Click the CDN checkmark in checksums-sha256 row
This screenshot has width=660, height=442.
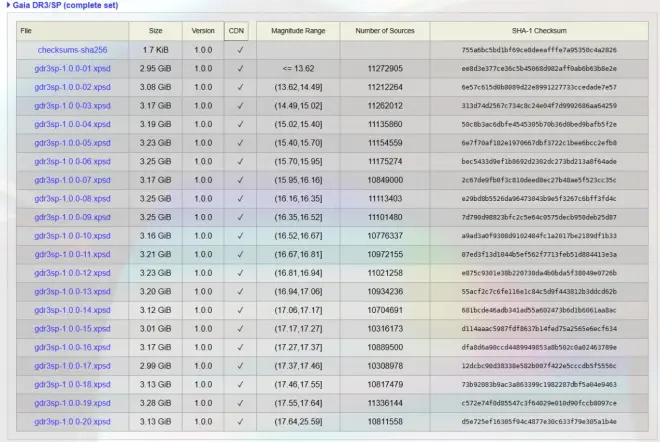point(240,50)
